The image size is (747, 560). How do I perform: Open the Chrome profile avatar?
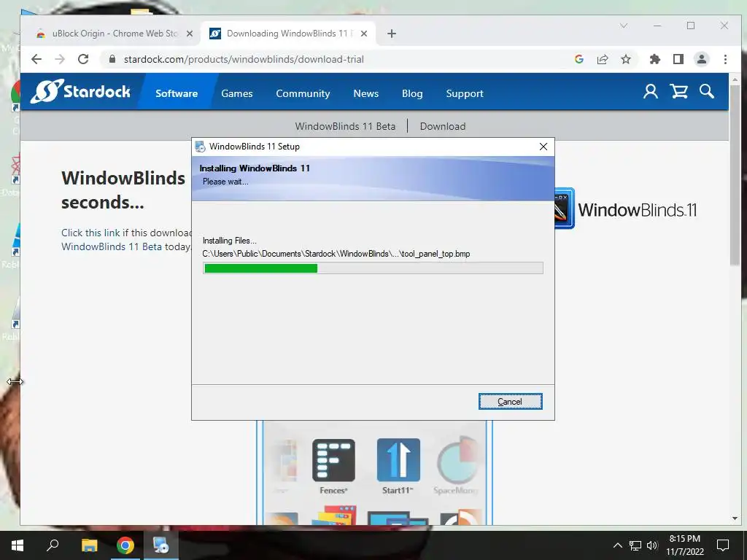702,59
